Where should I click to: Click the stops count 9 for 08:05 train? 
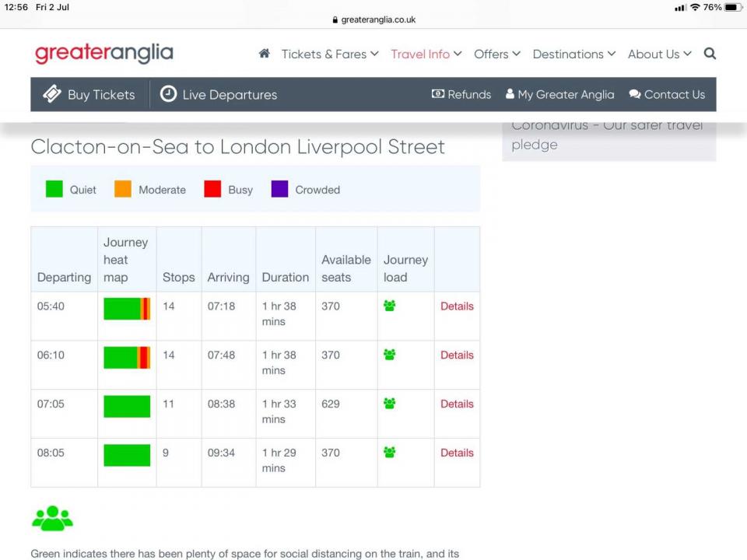(x=166, y=453)
